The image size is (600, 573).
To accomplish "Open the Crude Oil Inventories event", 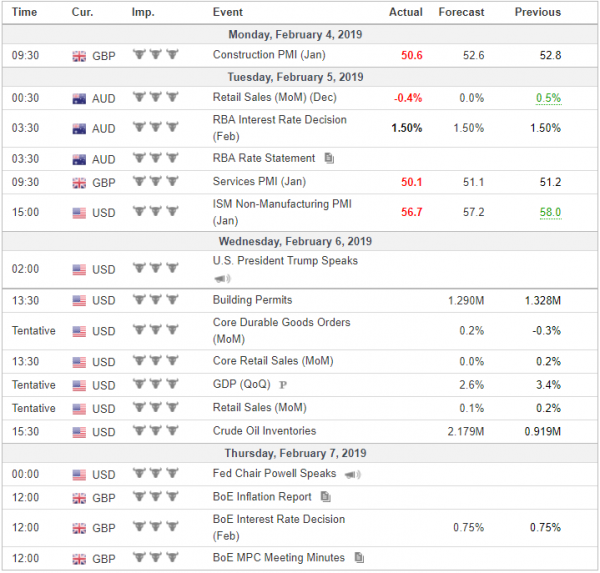I will tap(264, 431).
